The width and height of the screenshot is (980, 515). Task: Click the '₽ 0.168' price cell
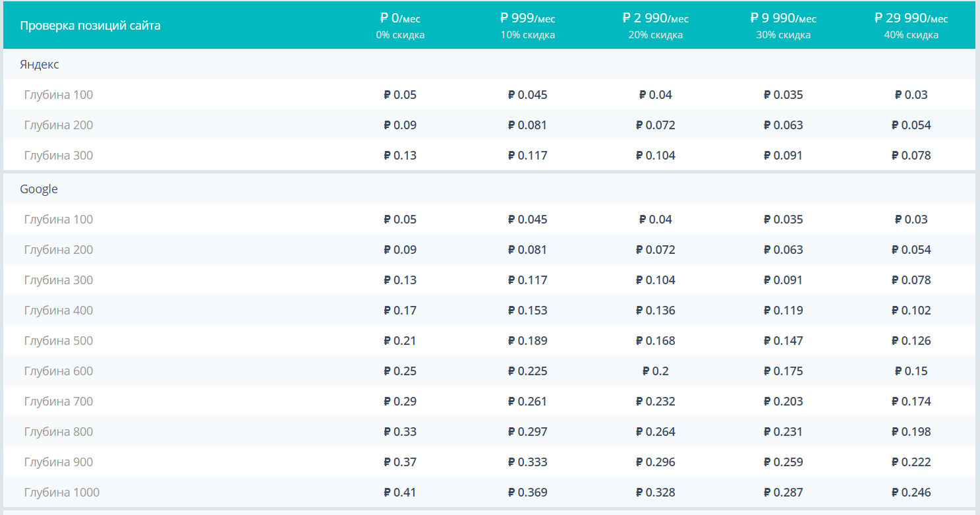click(656, 341)
